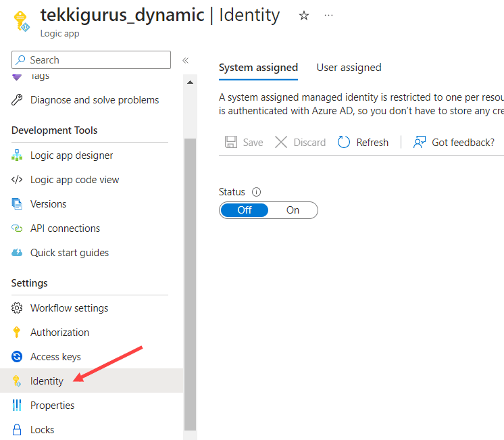Click the Properties bars icon
The image size is (504, 440).
(17, 406)
